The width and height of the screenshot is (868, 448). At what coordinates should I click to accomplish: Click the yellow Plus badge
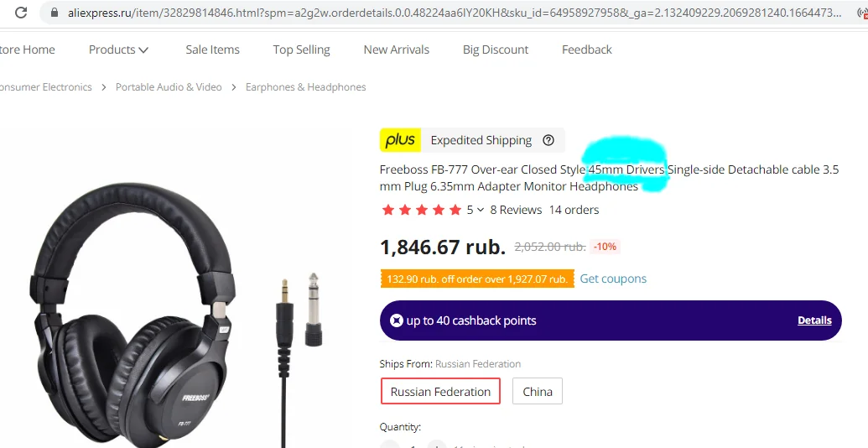tap(400, 140)
